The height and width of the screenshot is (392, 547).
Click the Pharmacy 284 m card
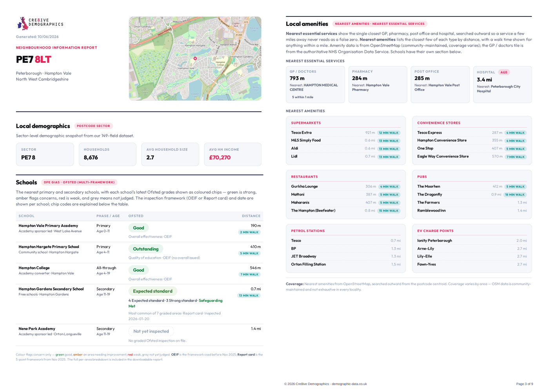coord(378,85)
